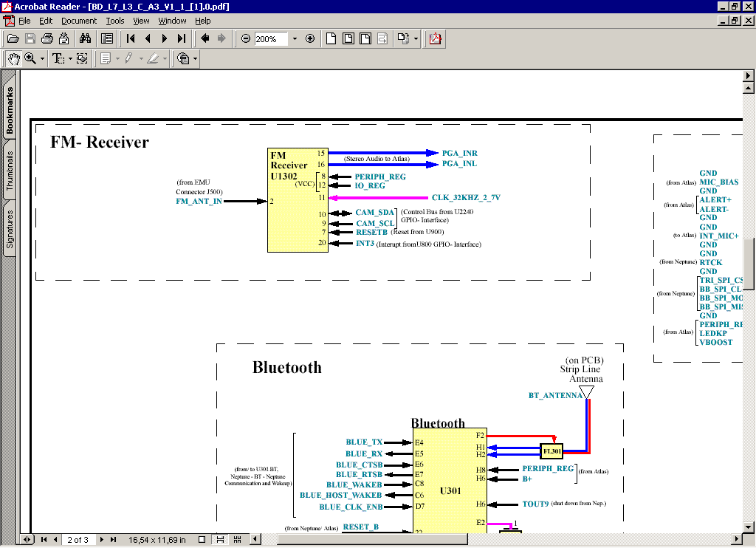
Task: Select the Text Select tool
Action: tap(58, 59)
